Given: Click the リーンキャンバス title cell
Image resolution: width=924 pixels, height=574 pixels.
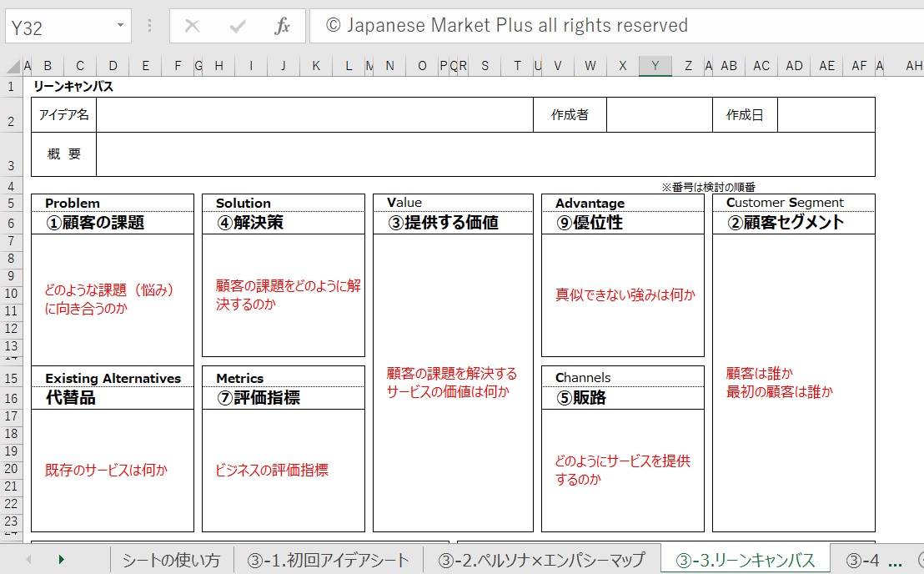Looking at the screenshot, I should (73, 86).
